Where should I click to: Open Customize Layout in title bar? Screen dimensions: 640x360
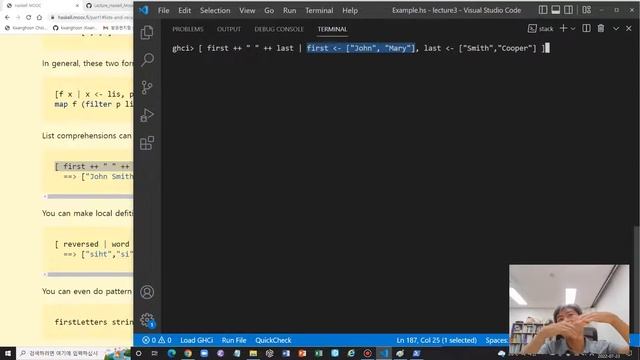pos(587,10)
